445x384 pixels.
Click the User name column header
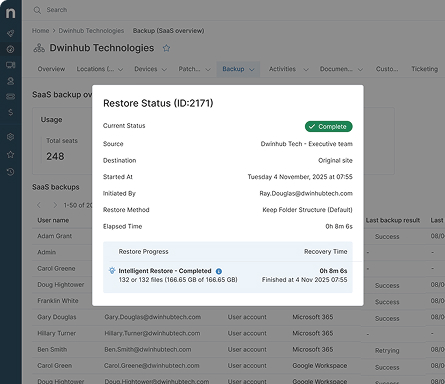53,220
